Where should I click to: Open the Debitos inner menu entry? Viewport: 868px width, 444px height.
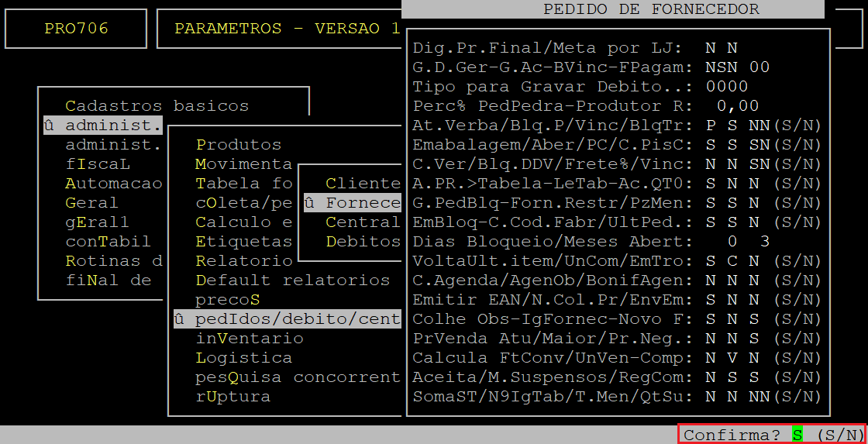(363, 242)
